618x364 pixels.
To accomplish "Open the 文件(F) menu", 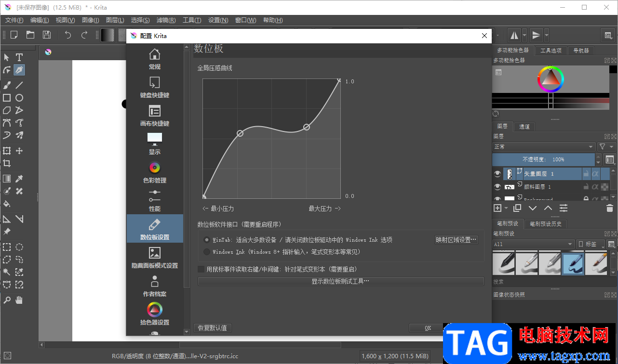I will 14,20.
